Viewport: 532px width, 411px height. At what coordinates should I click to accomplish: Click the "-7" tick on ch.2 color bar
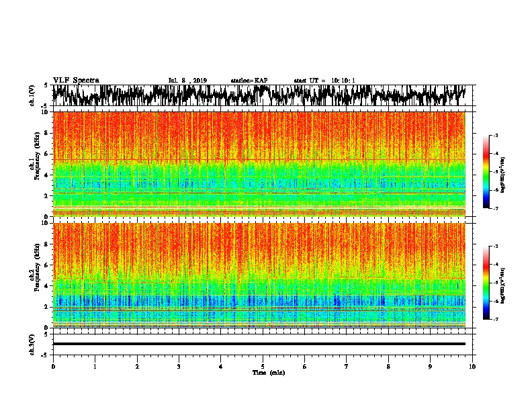click(495, 319)
